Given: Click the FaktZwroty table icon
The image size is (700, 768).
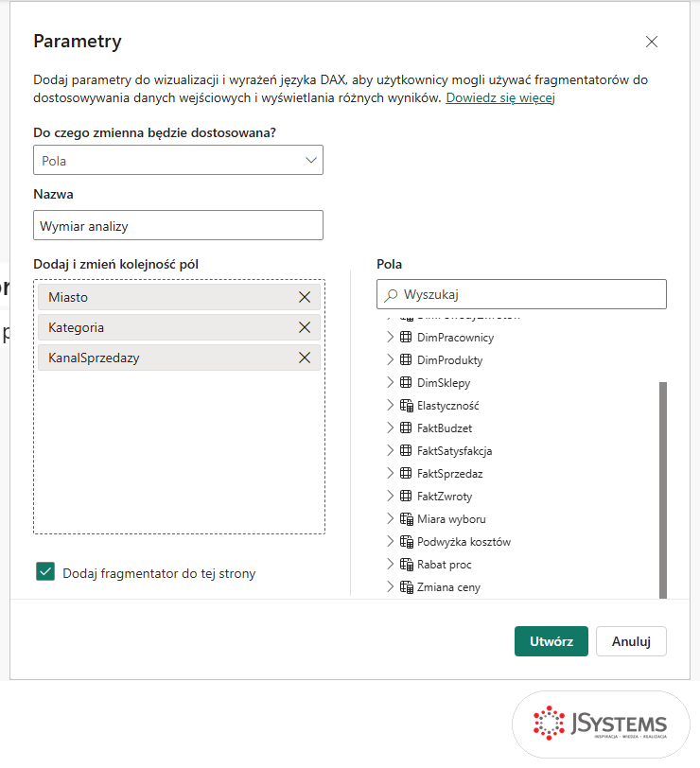Looking at the screenshot, I should (x=406, y=496).
